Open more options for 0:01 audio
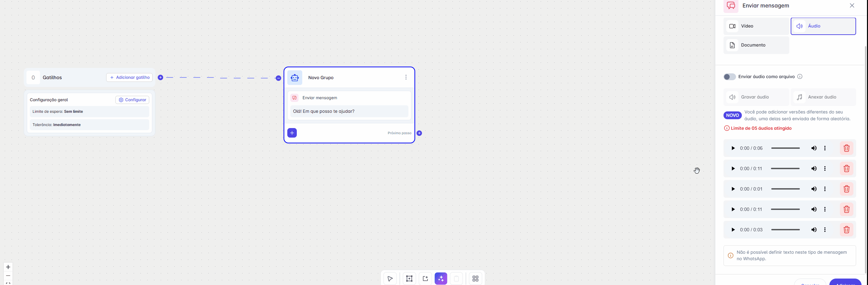 pos(825,189)
